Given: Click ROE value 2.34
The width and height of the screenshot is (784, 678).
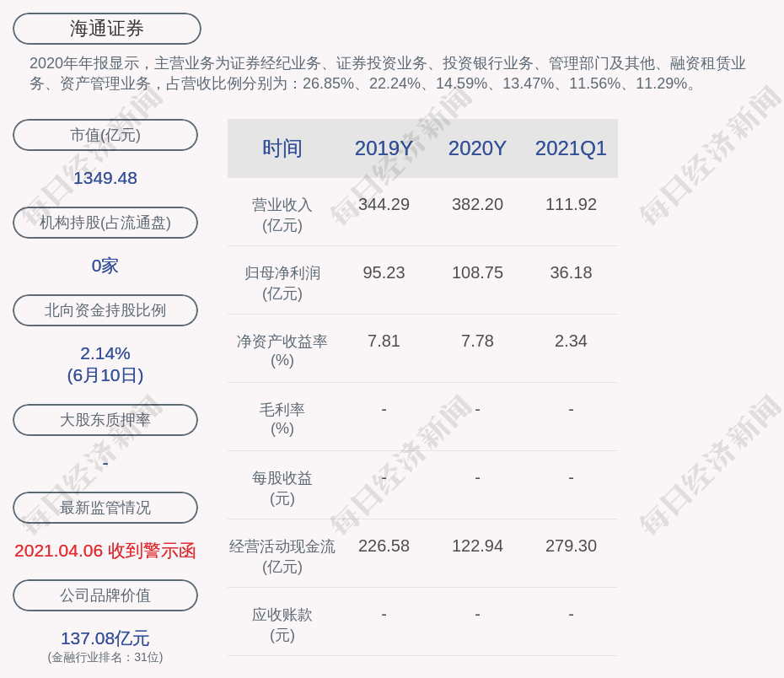Looking at the screenshot, I should (x=571, y=341).
